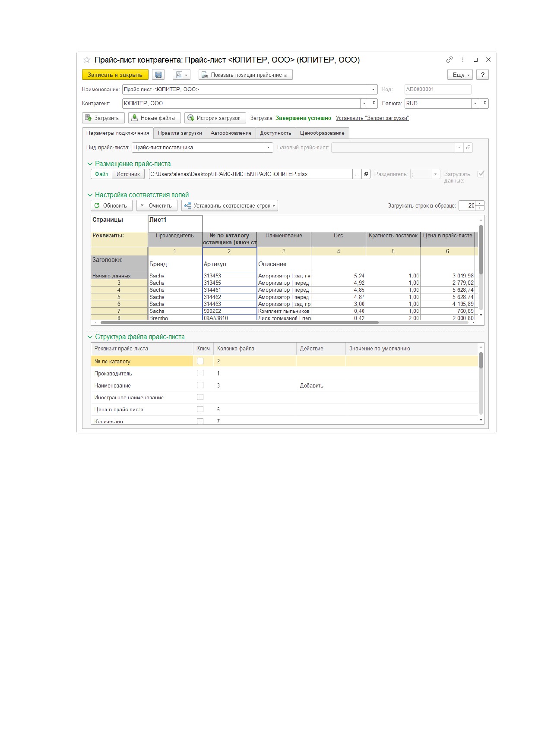The image size is (535, 756).
Task: Click the Артикул header cell
Action: pyautogui.click(x=230, y=264)
